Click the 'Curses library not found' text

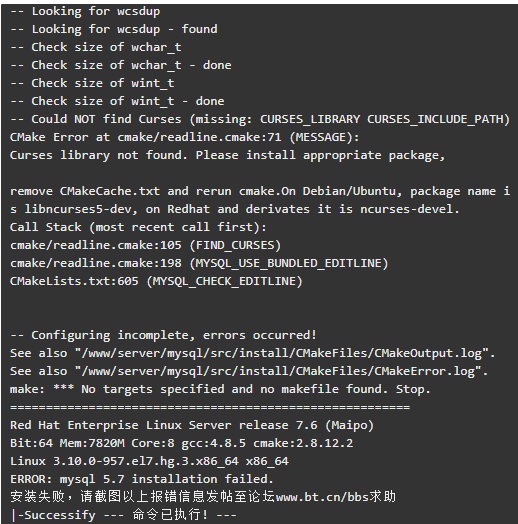click(x=98, y=155)
